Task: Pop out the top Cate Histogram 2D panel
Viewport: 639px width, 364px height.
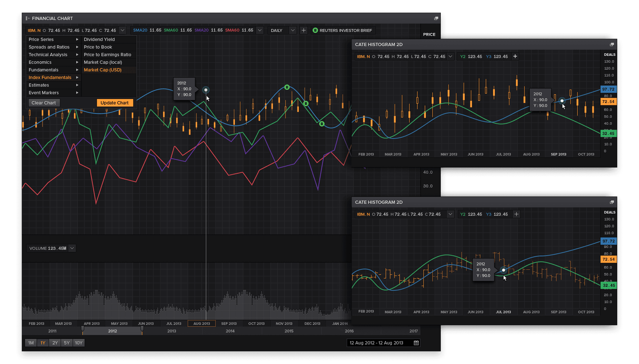Action: [611, 44]
